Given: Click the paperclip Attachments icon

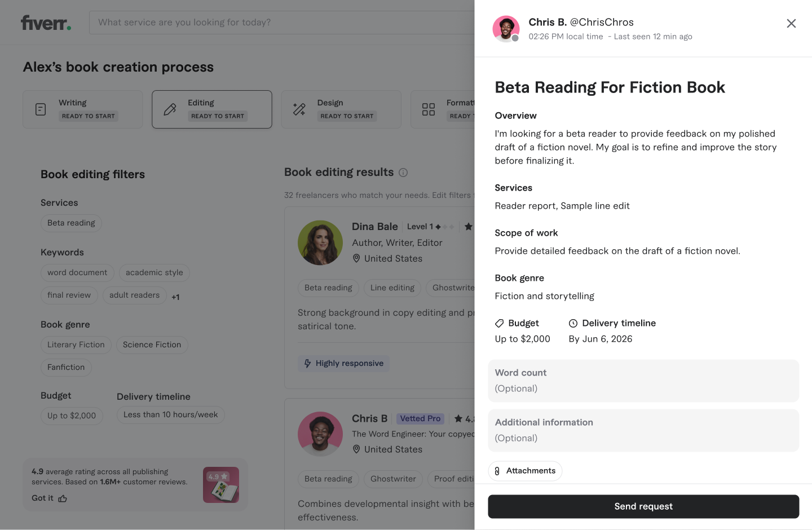Looking at the screenshot, I should [x=497, y=471].
